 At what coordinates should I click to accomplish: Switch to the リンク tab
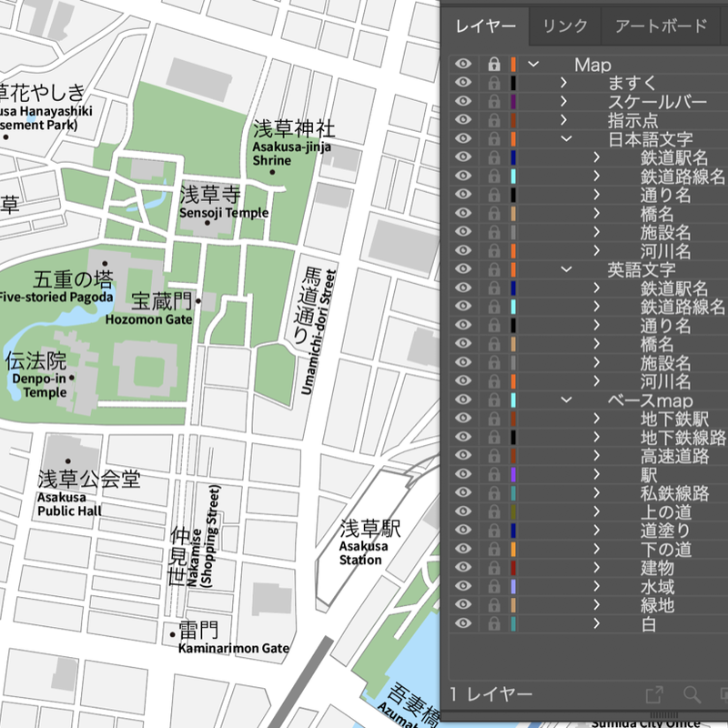tap(565, 25)
